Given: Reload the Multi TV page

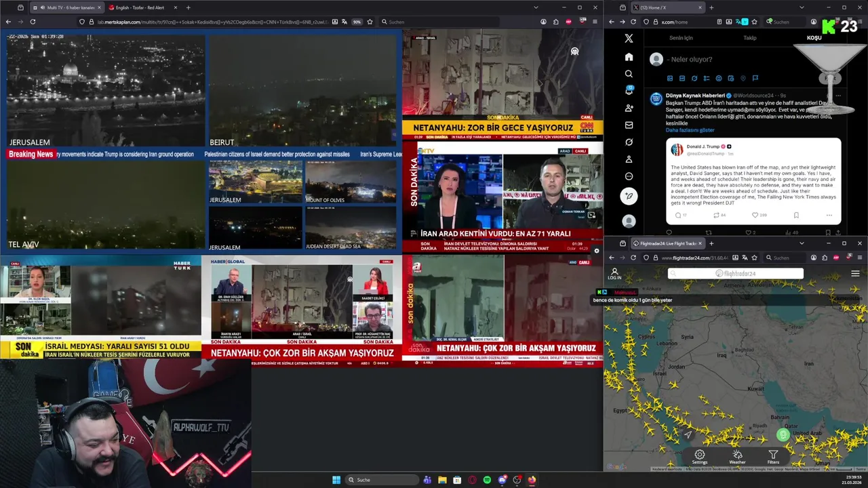Looking at the screenshot, I should [x=33, y=22].
